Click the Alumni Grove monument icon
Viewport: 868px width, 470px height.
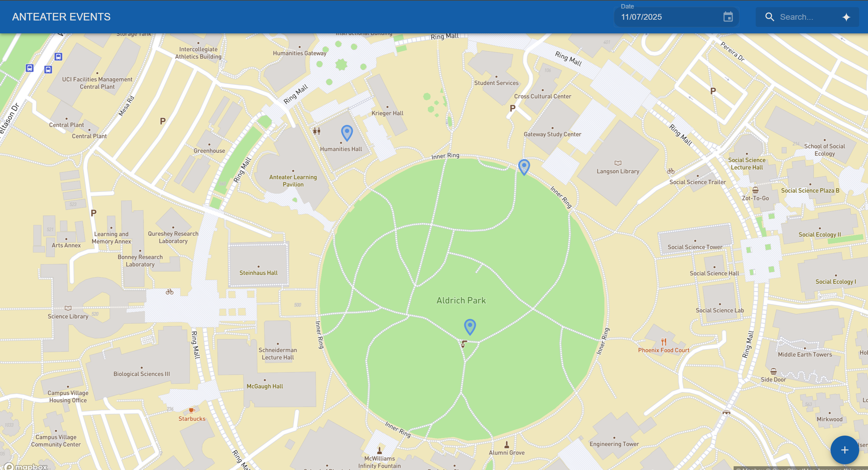506,444
